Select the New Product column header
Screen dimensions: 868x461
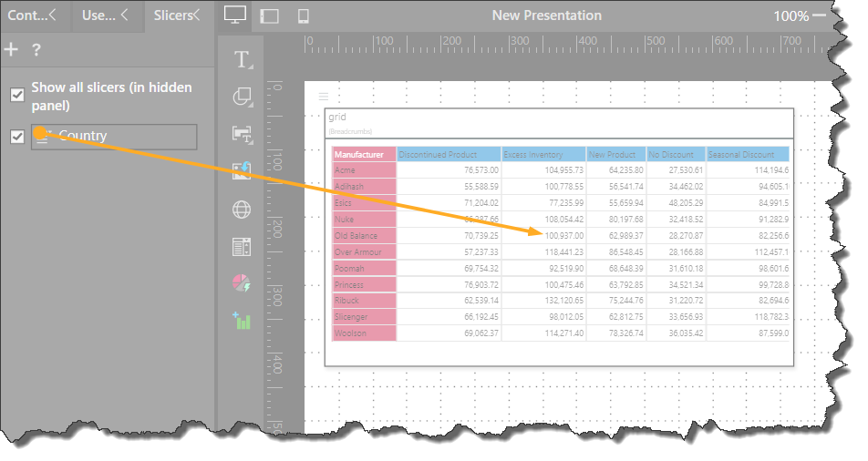point(616,154)
